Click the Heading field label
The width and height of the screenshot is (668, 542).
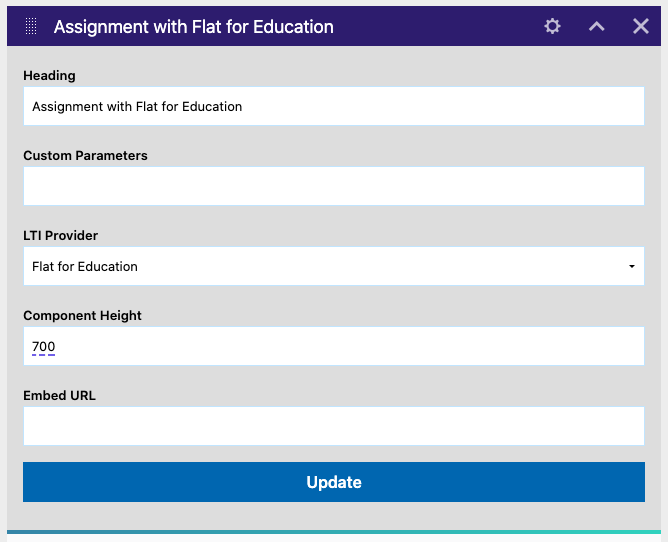point(49,75)
